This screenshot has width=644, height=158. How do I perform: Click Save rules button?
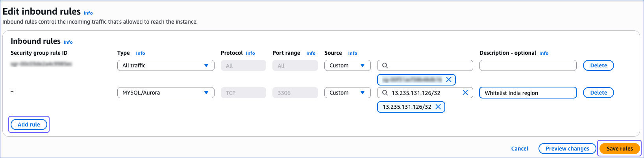pos(620,149)
